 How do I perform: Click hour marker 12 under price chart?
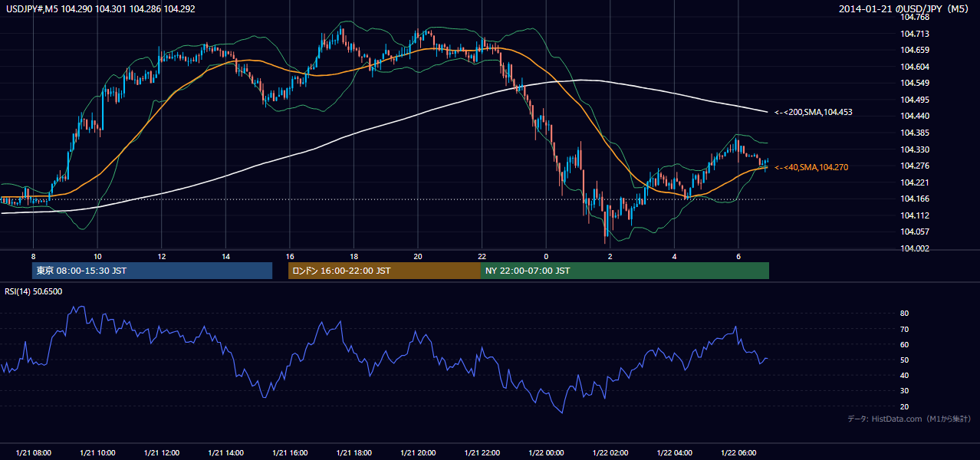[x=162, y=255]
